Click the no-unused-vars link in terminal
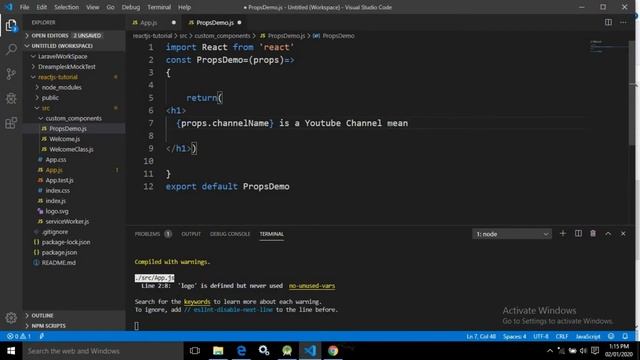 click(x=312, y=286)
